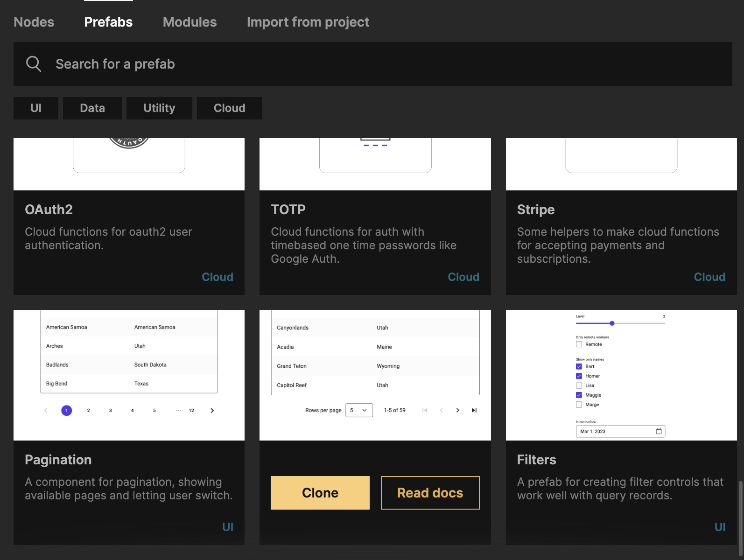Click the magnifying glass search icon
744x560 pixels.
(34, 64)
